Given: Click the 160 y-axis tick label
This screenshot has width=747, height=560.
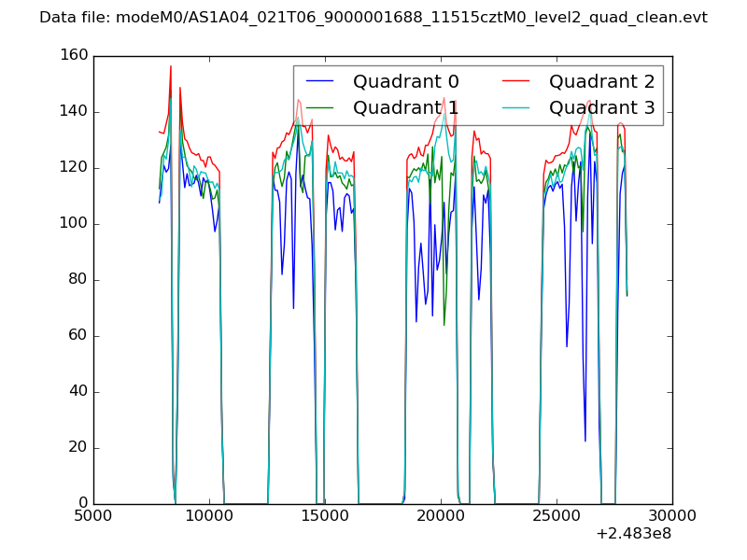Looking at the screenshot, I should 71,56.
